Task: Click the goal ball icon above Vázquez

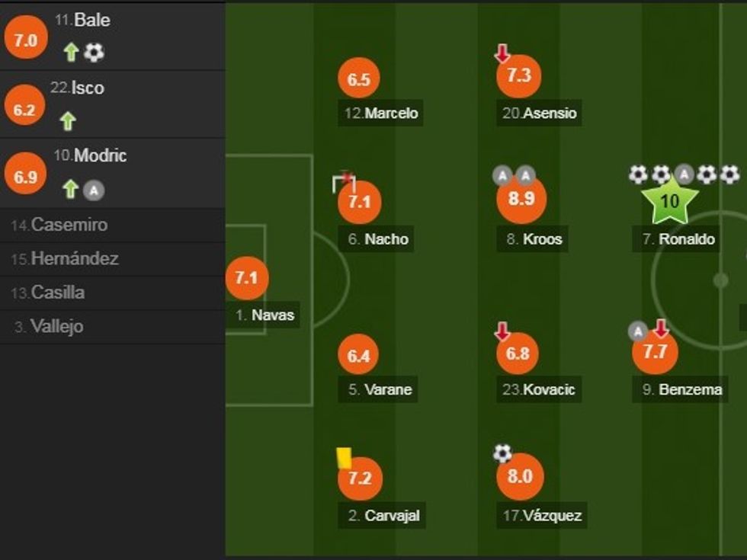Action: [502, 453]
